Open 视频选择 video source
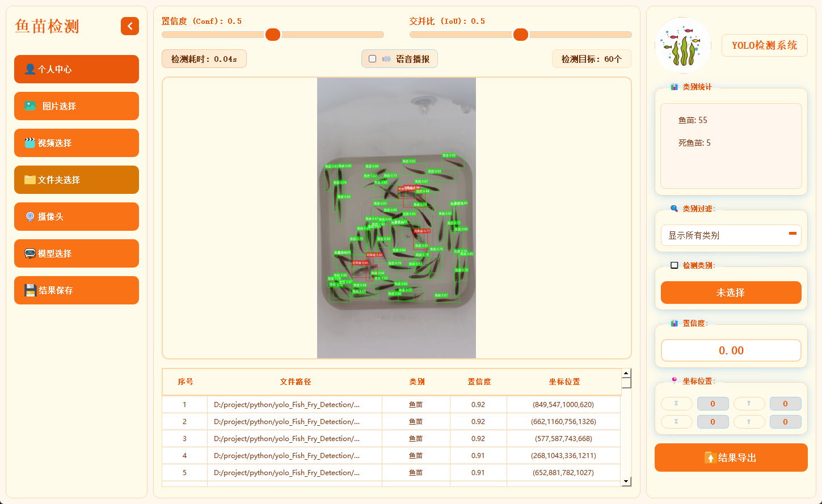This screenshot has height=504, width=822. (x=77, y=143)
